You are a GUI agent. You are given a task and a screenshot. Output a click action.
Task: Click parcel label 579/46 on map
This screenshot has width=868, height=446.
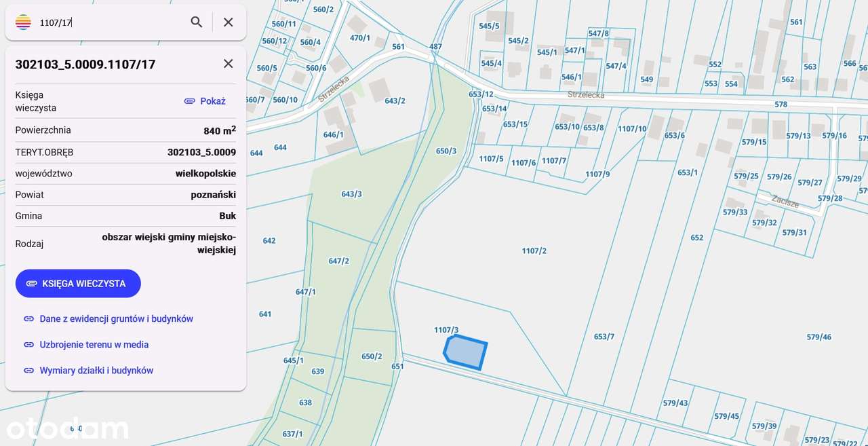[x=819, y=337]
